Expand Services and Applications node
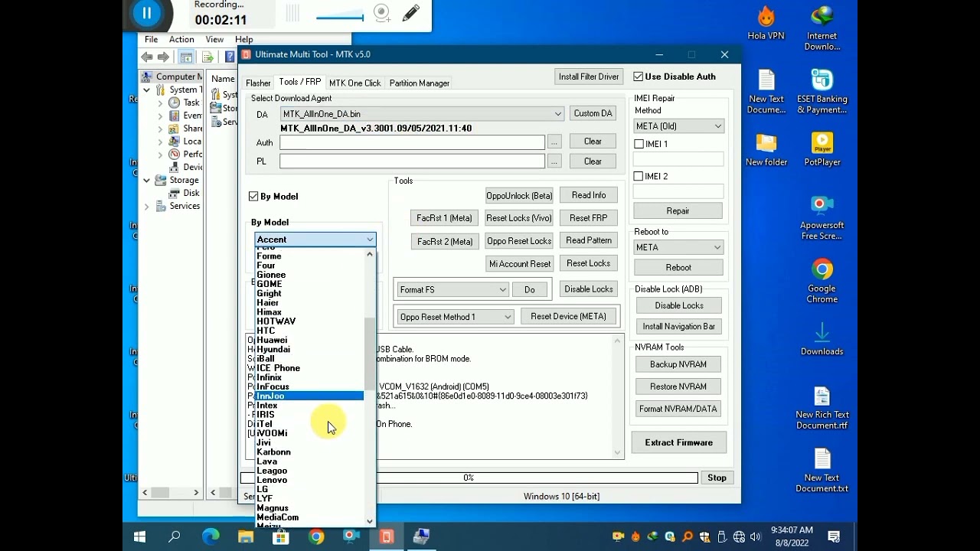 (146, 206)
